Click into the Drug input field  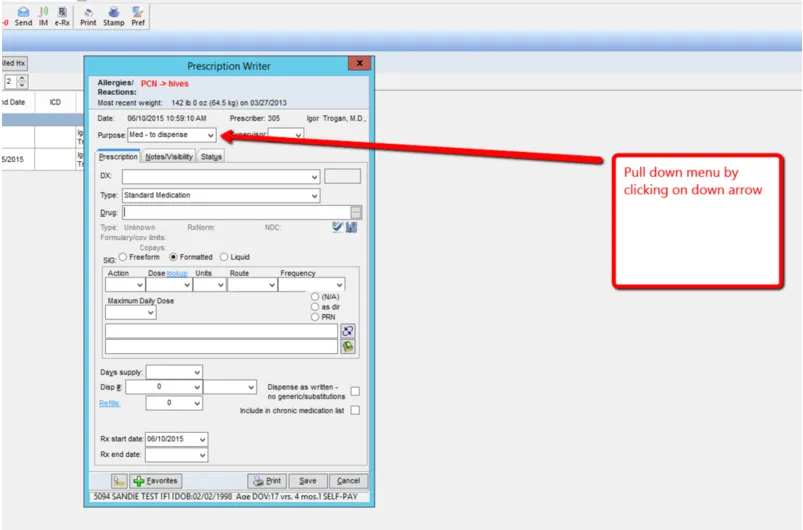point(235,212)
